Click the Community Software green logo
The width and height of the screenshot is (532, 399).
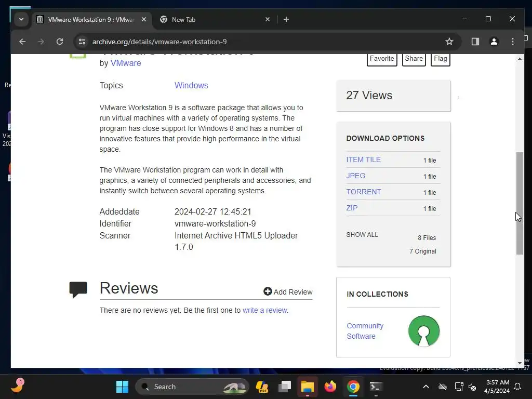click(x=424, y=331)
